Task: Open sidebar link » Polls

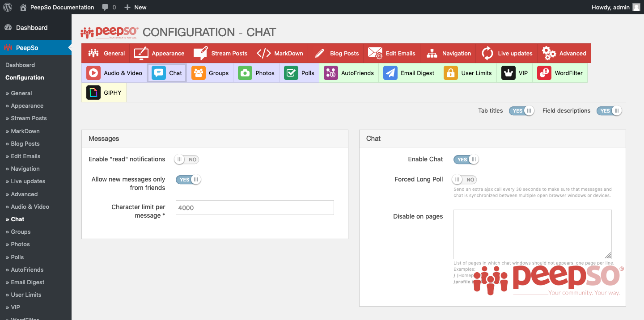Action: (14, 257)
